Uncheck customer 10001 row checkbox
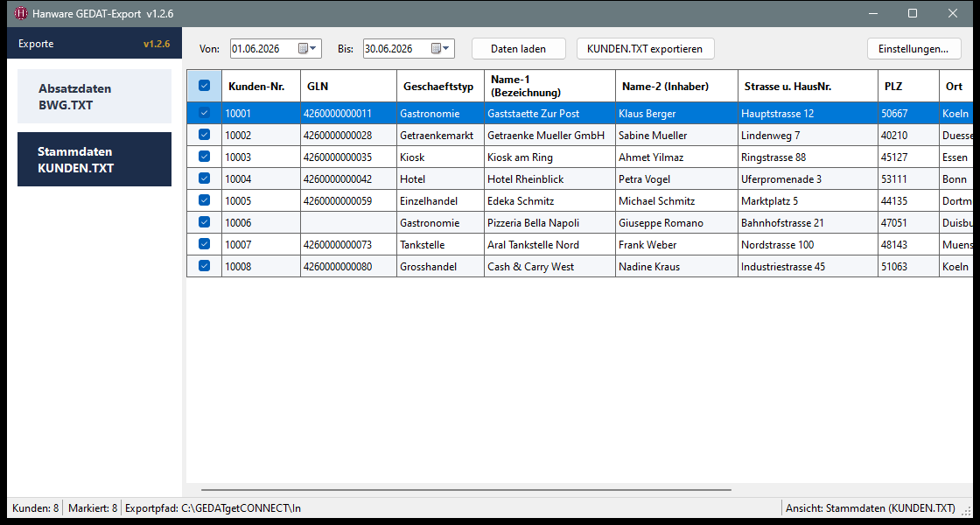This screenshot has width=980, height=525. pyautogui.click(x=205, y=113)
